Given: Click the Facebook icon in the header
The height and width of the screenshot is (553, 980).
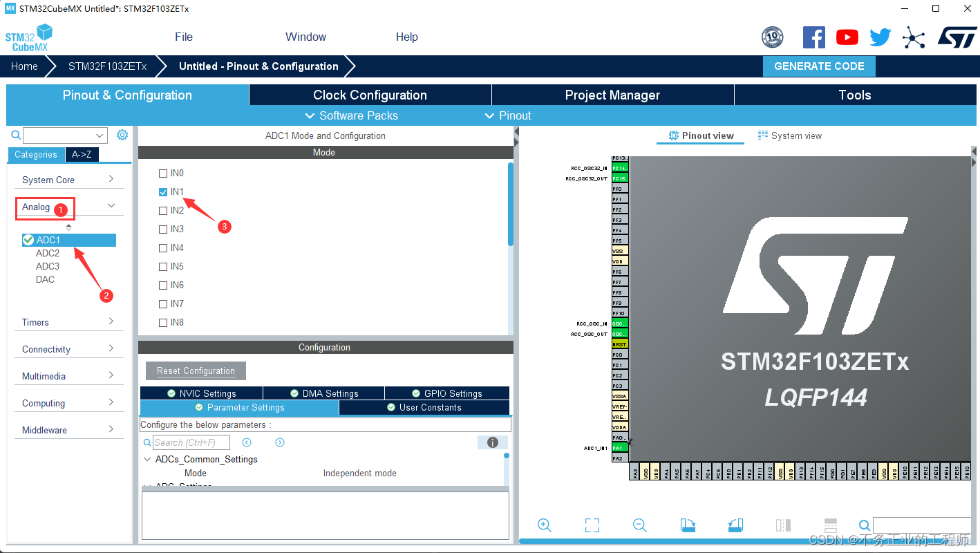Looking at the screenshot, I should [x=814, y=37].
